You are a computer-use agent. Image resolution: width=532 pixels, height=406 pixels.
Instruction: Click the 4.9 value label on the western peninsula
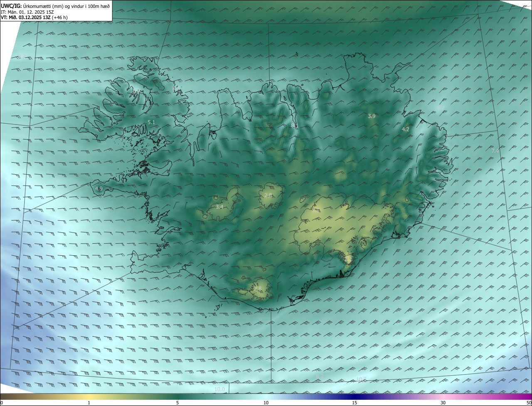pos(99,188)
